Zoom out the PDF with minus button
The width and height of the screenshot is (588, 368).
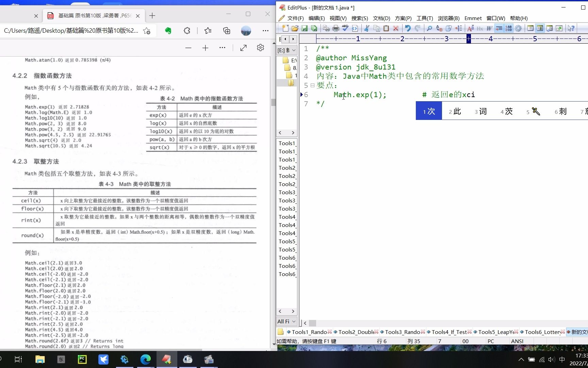188,48
